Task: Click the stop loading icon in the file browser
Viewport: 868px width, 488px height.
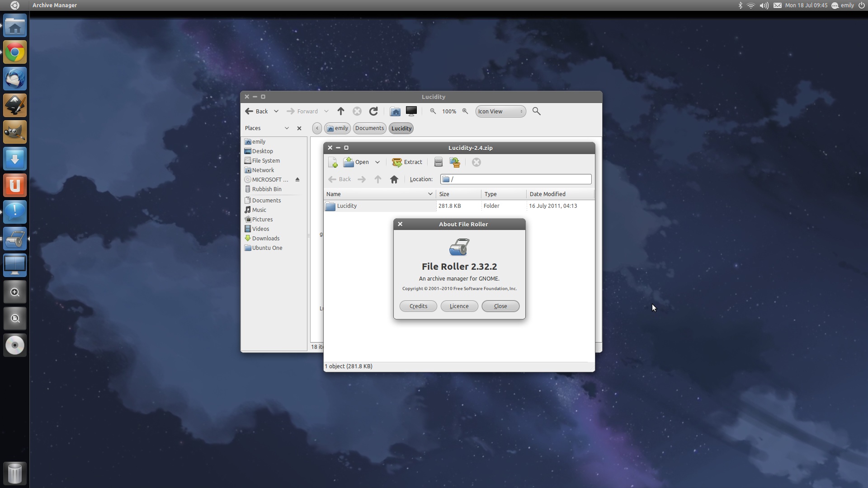Action: (357, 111)
